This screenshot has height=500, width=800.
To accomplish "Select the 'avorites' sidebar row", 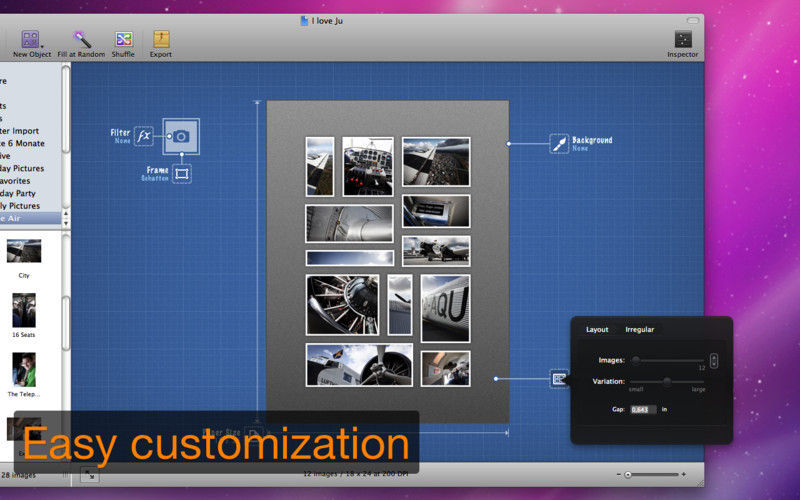I will [x=31, y=181].
